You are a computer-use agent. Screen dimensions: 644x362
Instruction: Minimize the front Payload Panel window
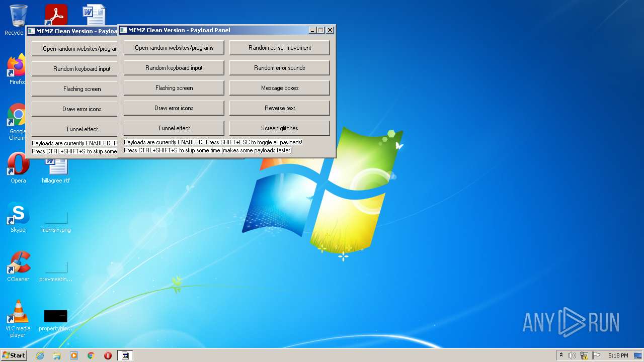pyautogui.click(x=312, y=30)
